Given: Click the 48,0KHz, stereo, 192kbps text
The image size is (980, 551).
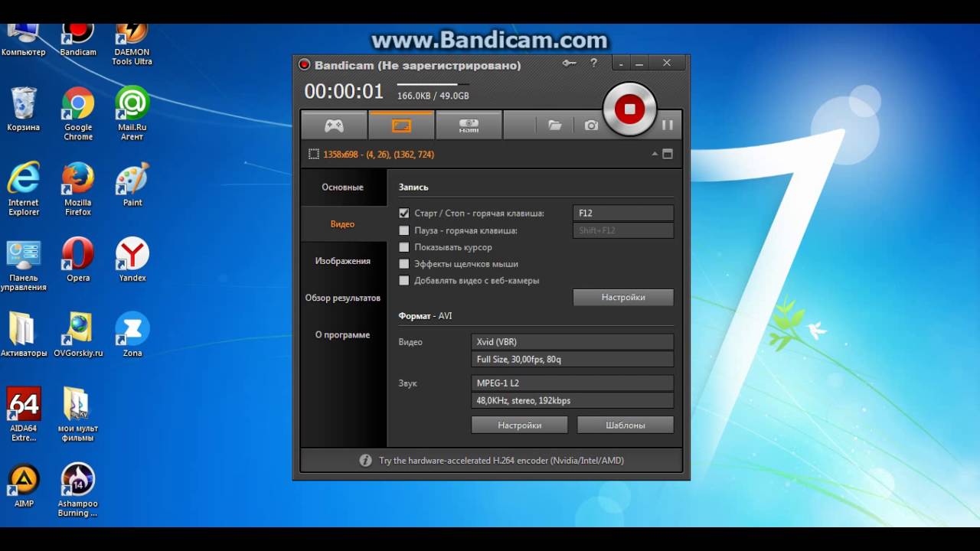Looking at the screenshot, I should pyautogui.click(x=524, y=400).
